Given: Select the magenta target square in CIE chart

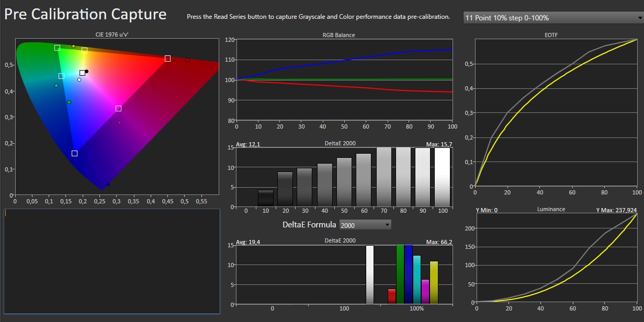Looking at the screenshot, I should click(x=118, y=108).
